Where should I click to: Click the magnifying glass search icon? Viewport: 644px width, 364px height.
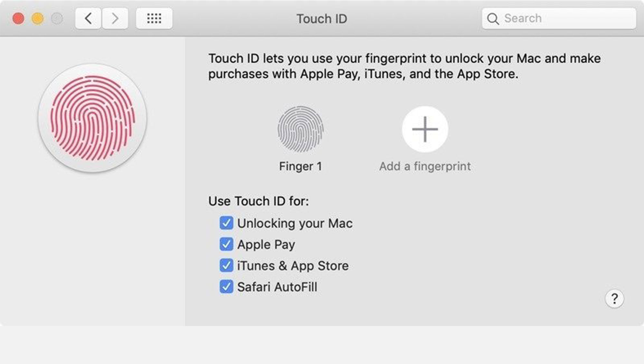coord(493,19)
